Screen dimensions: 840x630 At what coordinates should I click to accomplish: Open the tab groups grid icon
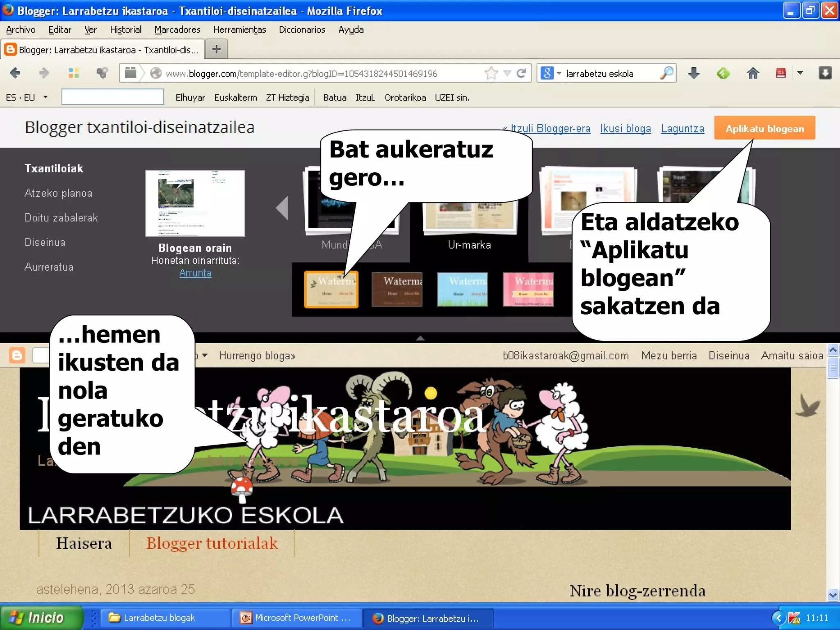click(x=73, y=73)
